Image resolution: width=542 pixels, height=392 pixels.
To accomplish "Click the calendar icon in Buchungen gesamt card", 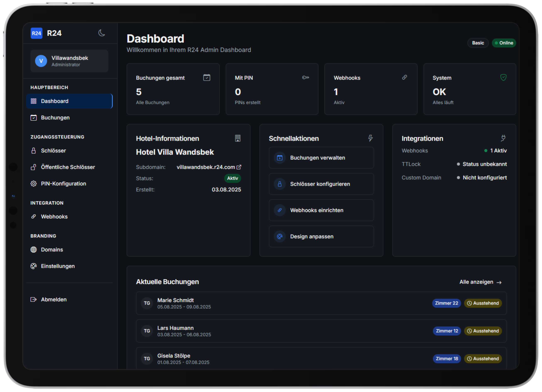I will coord(207,78).
